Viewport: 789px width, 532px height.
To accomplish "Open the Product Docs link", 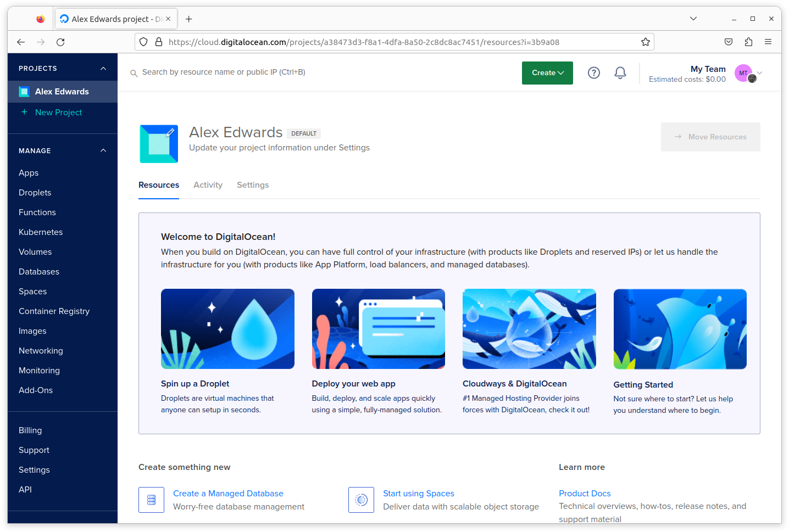I will 585,494.
